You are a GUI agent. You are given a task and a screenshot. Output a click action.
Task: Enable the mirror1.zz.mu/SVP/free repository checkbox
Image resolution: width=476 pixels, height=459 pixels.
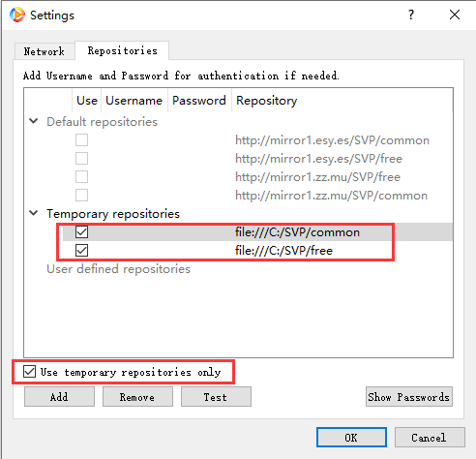81,177
